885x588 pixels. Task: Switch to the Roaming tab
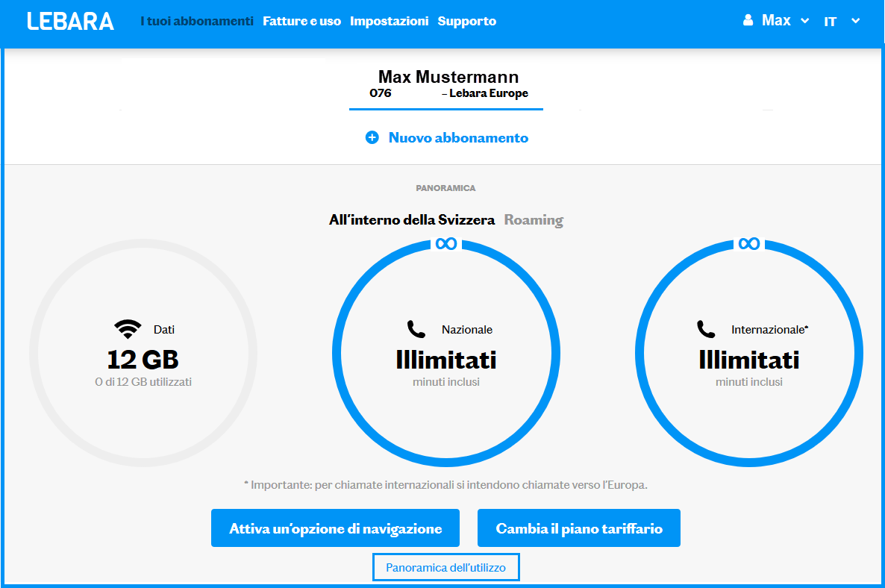pyautogui.click(x=534, y=219)
